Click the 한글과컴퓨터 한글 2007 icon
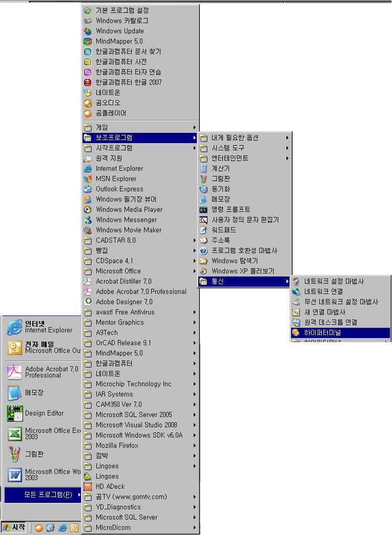Viewport: 392px width, 535px height. (x=88, y=82)
